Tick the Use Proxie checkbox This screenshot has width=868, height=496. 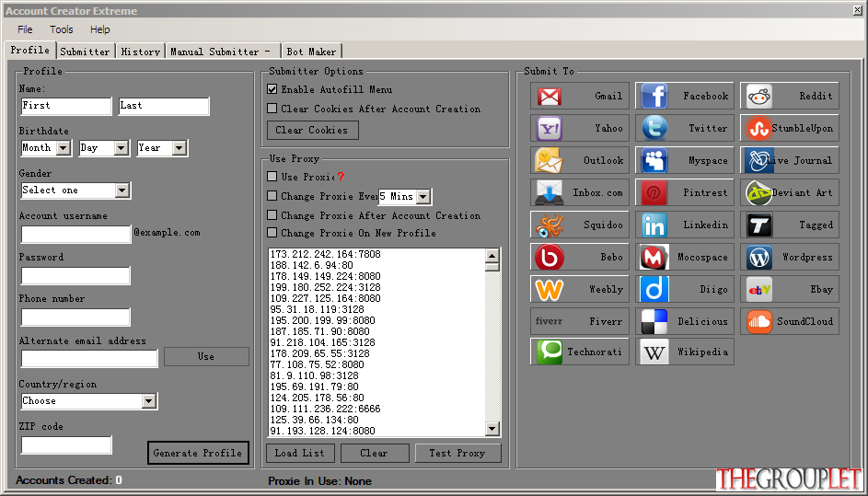tap(272, 177)
